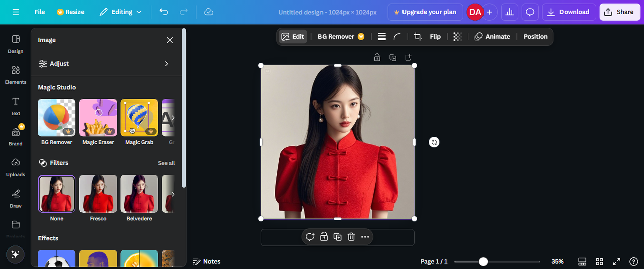This screenshot has width=644, height=269.
Task: Show more filters arrow
Action: coord(173,194)
